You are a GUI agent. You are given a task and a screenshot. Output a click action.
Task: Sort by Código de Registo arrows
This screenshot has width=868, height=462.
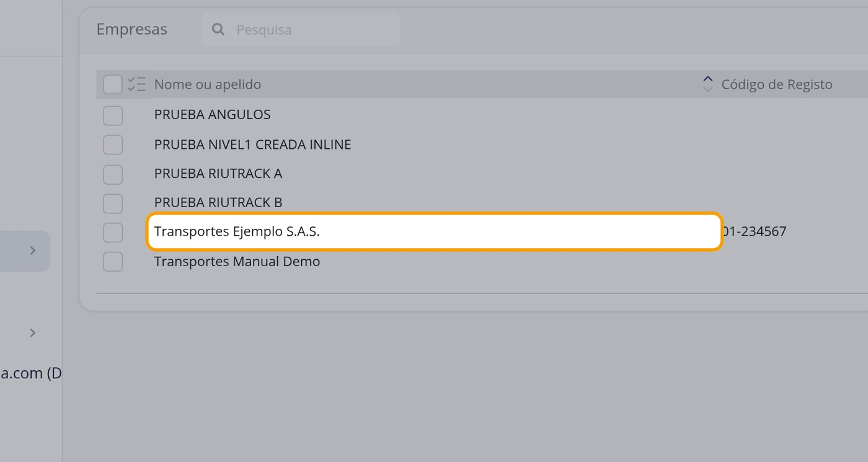(x=708, y=84)
